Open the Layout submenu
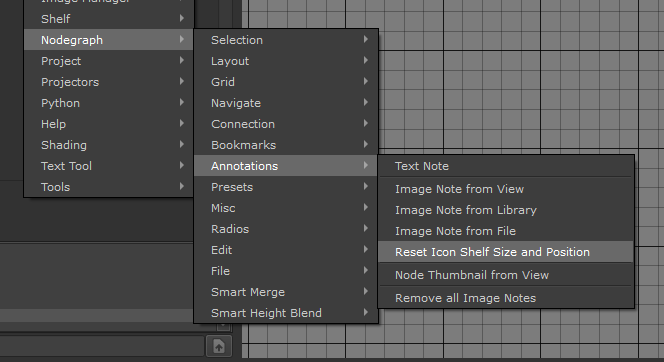The height and width of the screenshot is (362, 664). tap(286, 61)
